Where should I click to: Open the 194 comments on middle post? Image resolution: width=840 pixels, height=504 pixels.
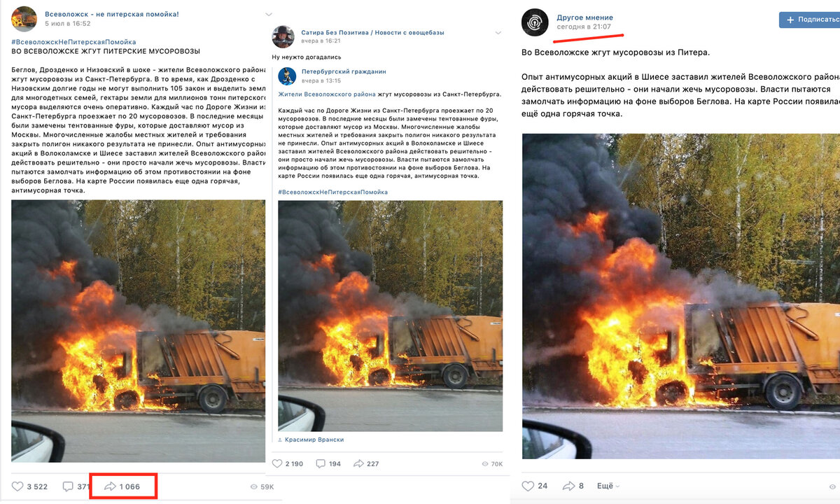pos(328,463)
